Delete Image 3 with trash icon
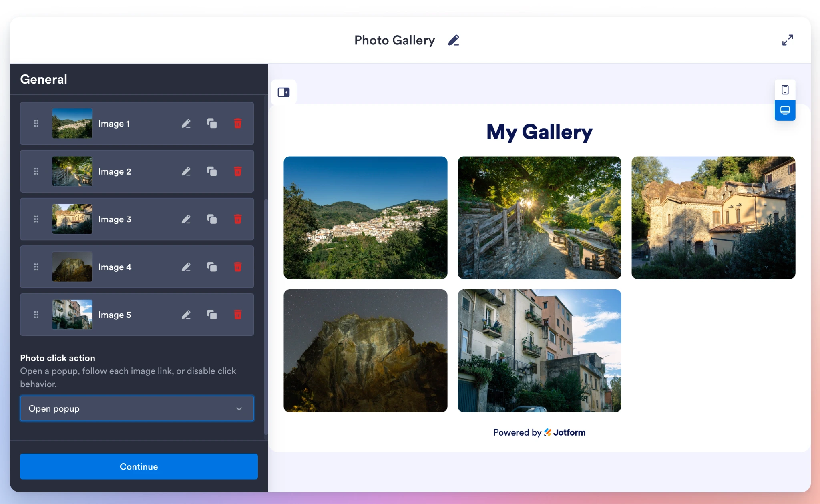820x504 pixels. pyautogui.click(x=238, y=219)
